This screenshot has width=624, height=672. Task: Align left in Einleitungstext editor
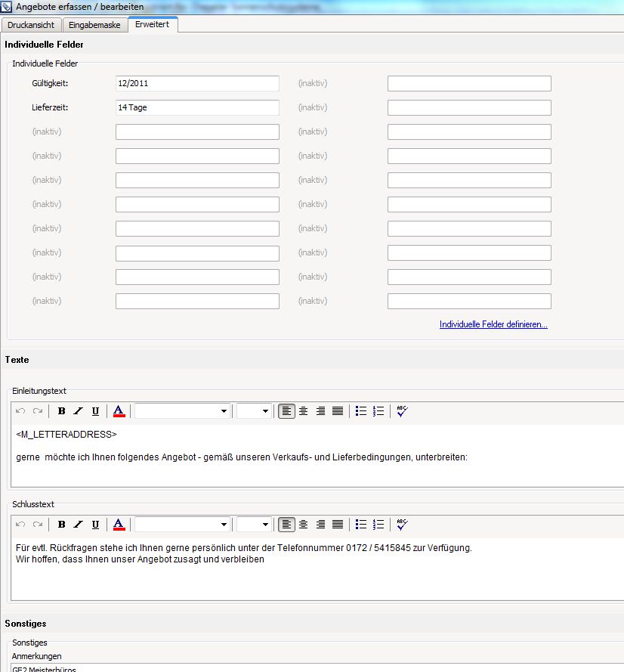pos(286,411)
